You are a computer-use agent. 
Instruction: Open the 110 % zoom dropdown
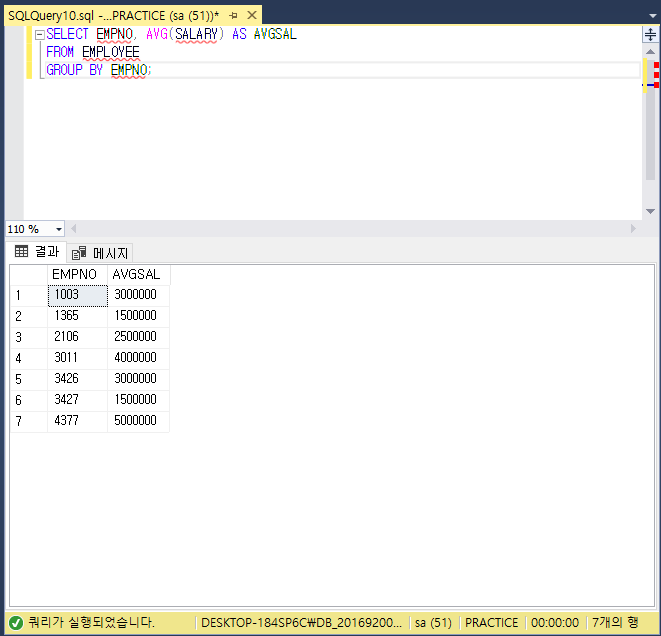pos(59,229)
